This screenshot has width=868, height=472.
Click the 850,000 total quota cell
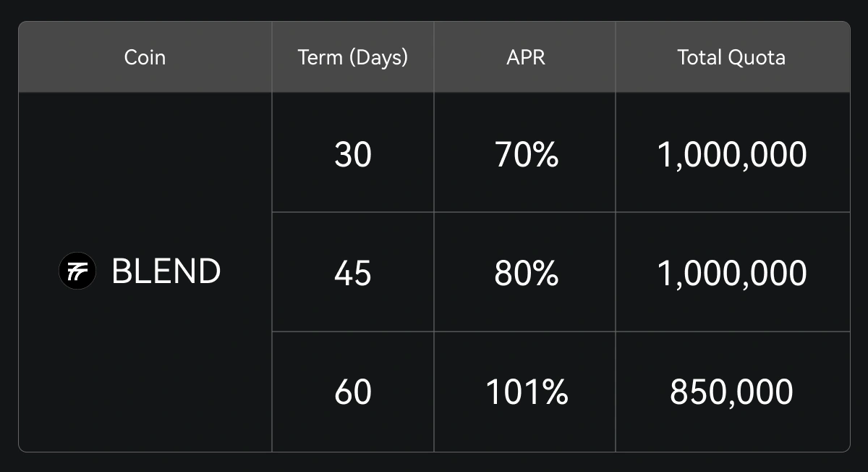pyautogui.click(x=731, y=392)
